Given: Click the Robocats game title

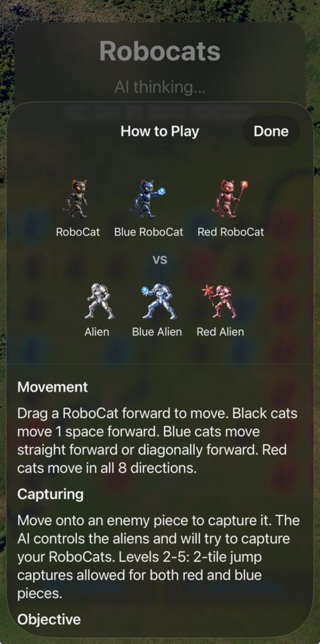Looking at the screenshot, I should click(x=160, y=52).
